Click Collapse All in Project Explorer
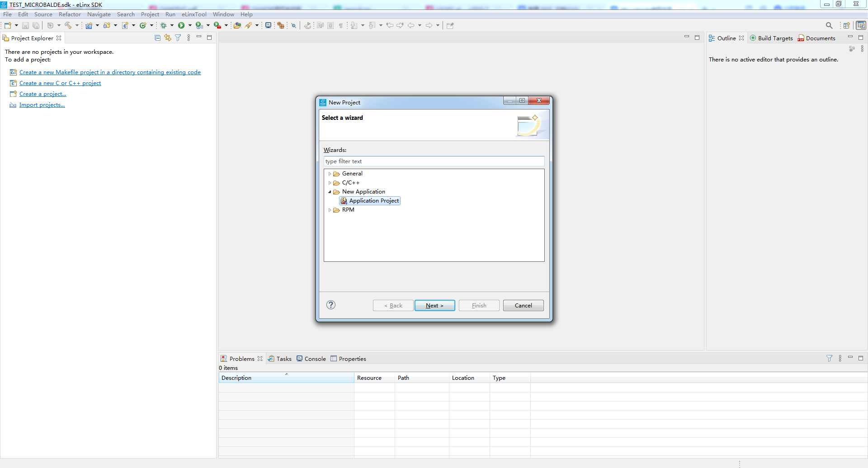The height and width of the screenshot is (468, 868). (x=157, y=38)
